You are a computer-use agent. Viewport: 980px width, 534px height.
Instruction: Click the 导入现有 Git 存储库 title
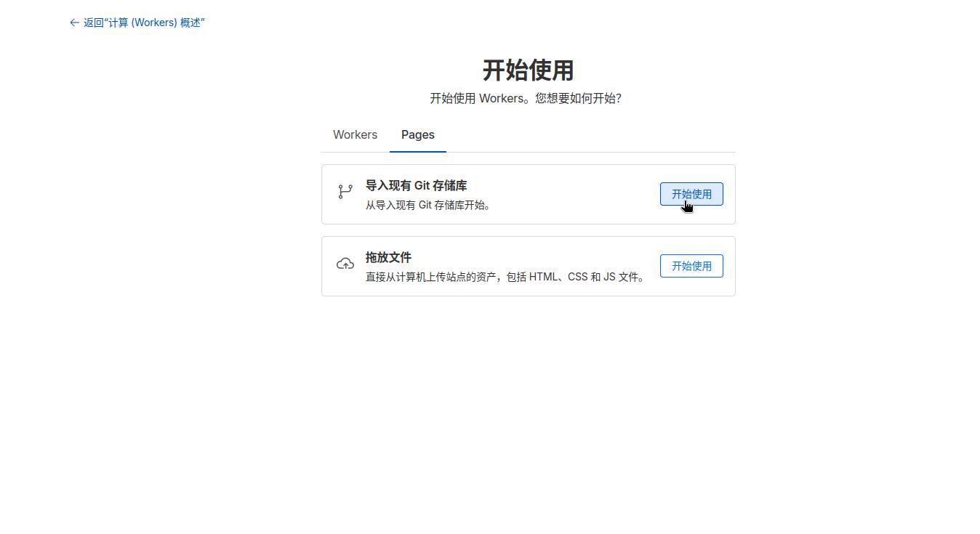point(416,186)
